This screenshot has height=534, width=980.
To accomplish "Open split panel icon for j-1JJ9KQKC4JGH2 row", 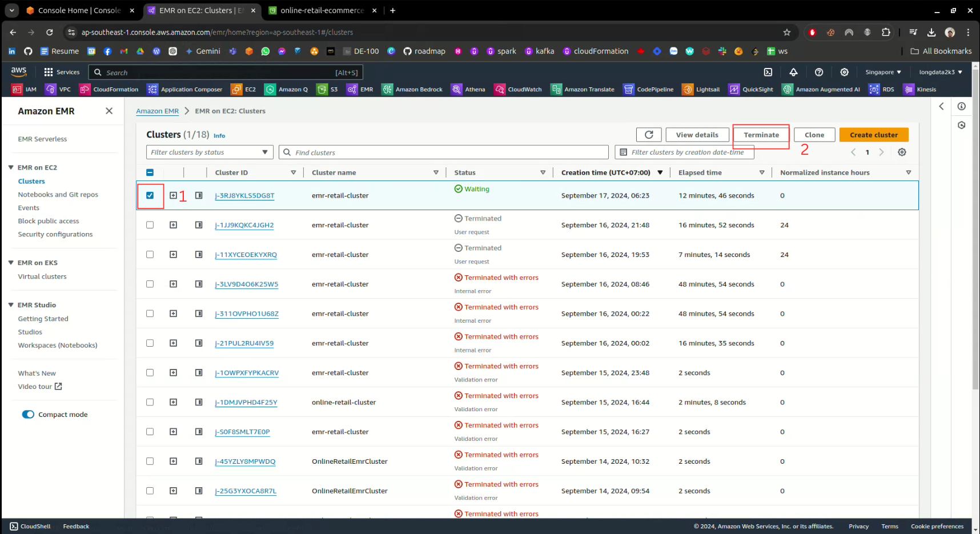I will click(199, 225).
